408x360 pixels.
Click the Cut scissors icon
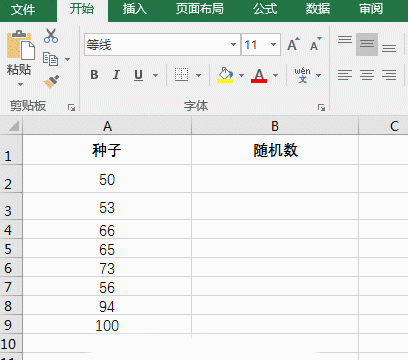click(51, 36)
